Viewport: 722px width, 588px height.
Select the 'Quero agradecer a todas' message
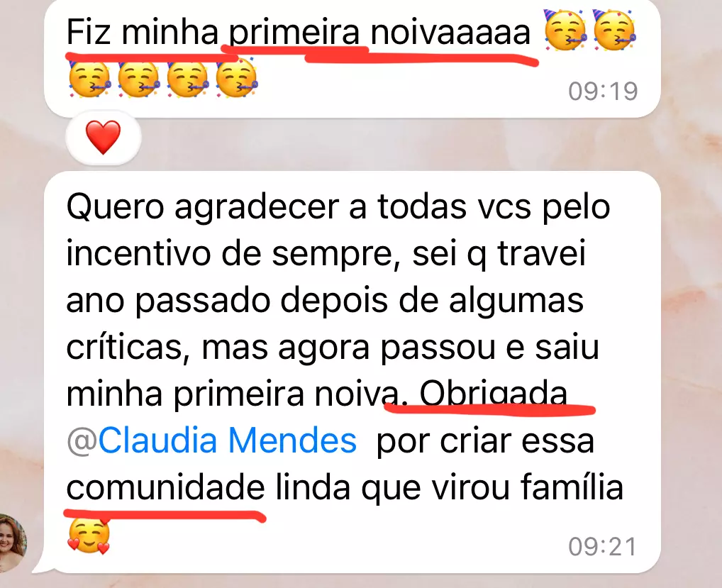coord(352,372)
